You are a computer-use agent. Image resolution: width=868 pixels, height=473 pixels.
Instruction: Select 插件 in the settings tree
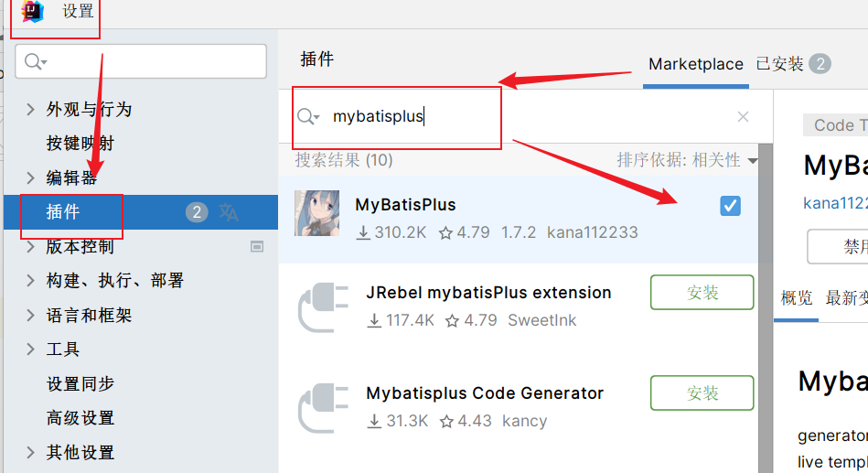click(x=141, y=212)
